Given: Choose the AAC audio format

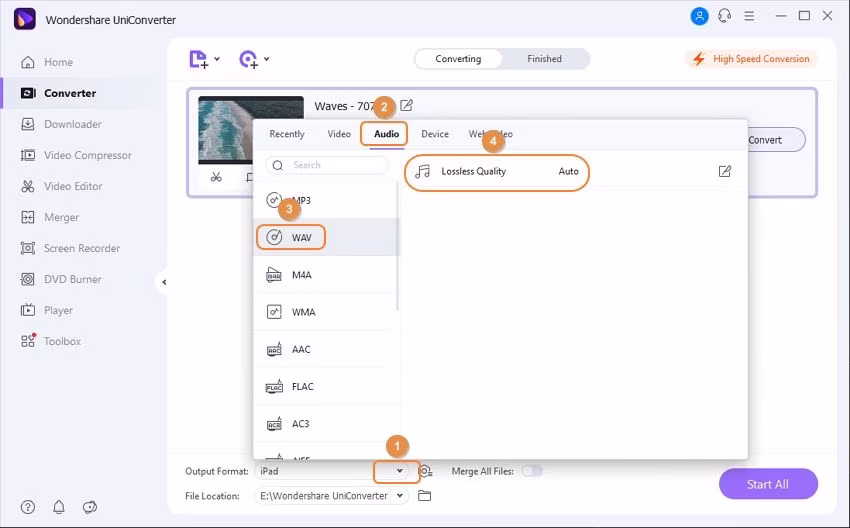Looking at the screenshot, I should (326, 350).
